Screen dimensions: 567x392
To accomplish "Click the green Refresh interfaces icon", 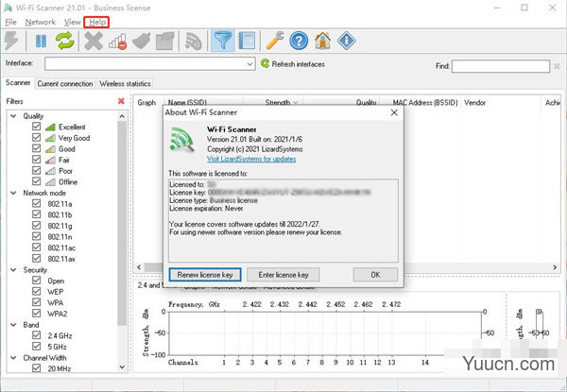I will (265, 63).
